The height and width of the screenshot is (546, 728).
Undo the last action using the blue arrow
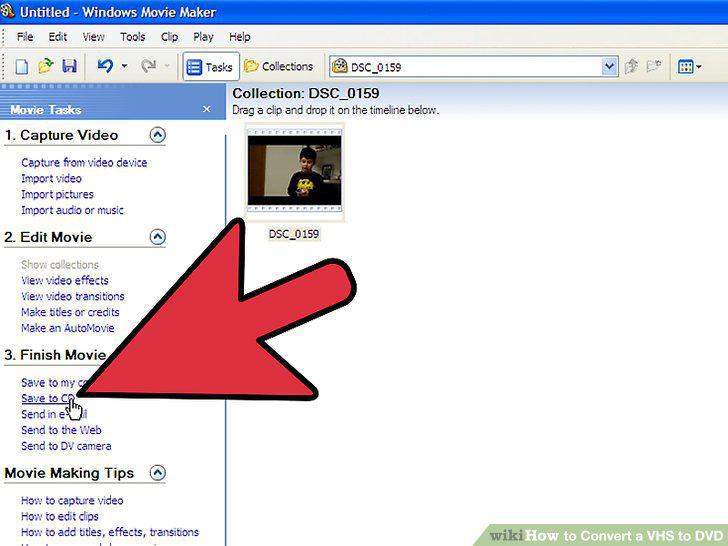coord(105,66)
